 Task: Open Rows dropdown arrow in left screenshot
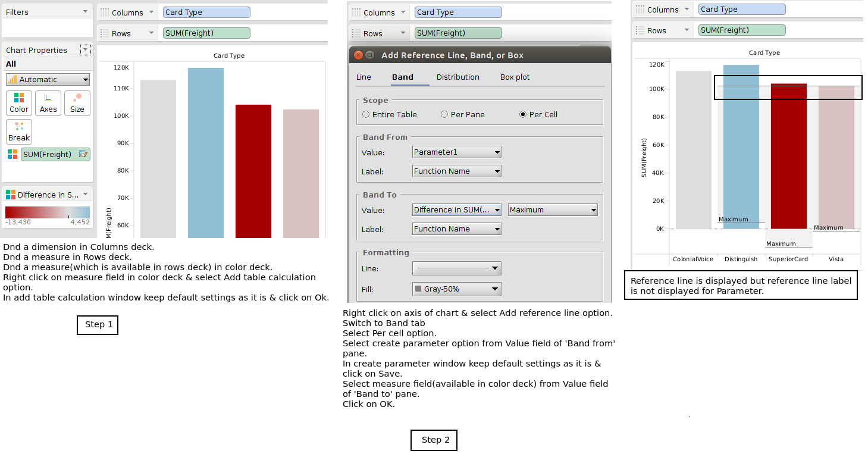click(x=152, y=33)
